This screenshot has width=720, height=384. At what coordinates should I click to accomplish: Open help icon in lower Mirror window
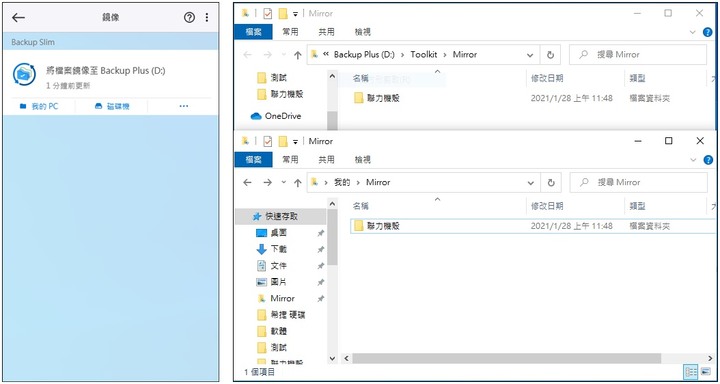click(708, 160)
